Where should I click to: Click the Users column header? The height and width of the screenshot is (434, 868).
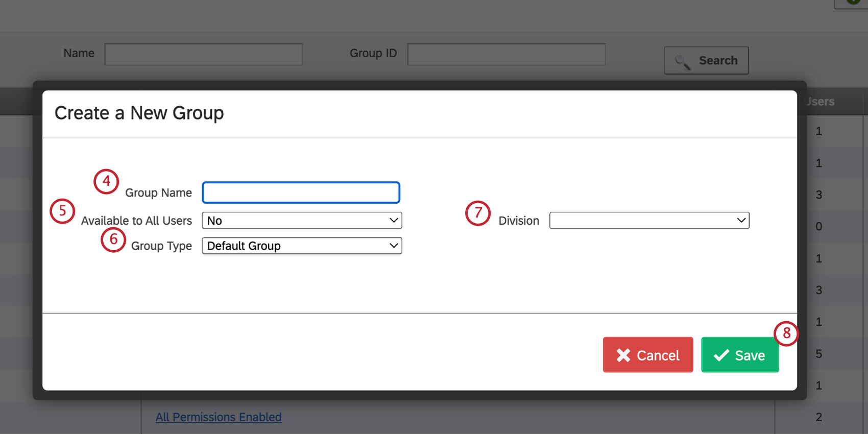[820, 102]
